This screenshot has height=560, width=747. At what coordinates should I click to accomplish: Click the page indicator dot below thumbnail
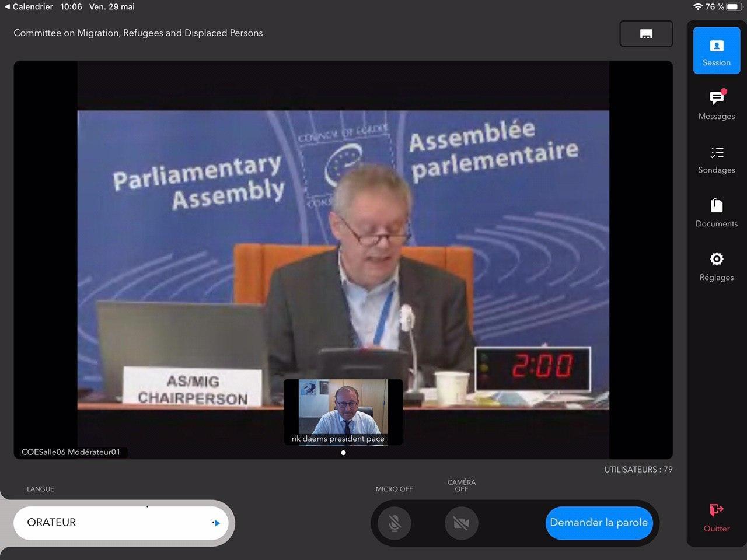tap(343, 453)
